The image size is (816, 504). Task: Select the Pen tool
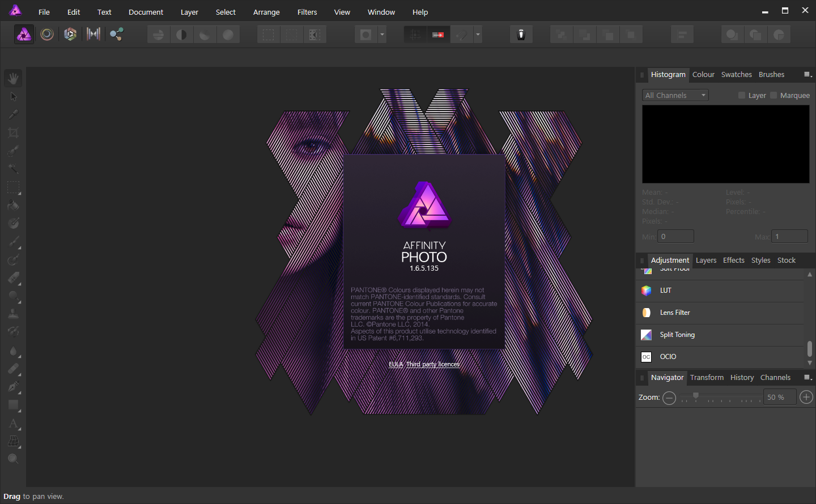point(14,387)
